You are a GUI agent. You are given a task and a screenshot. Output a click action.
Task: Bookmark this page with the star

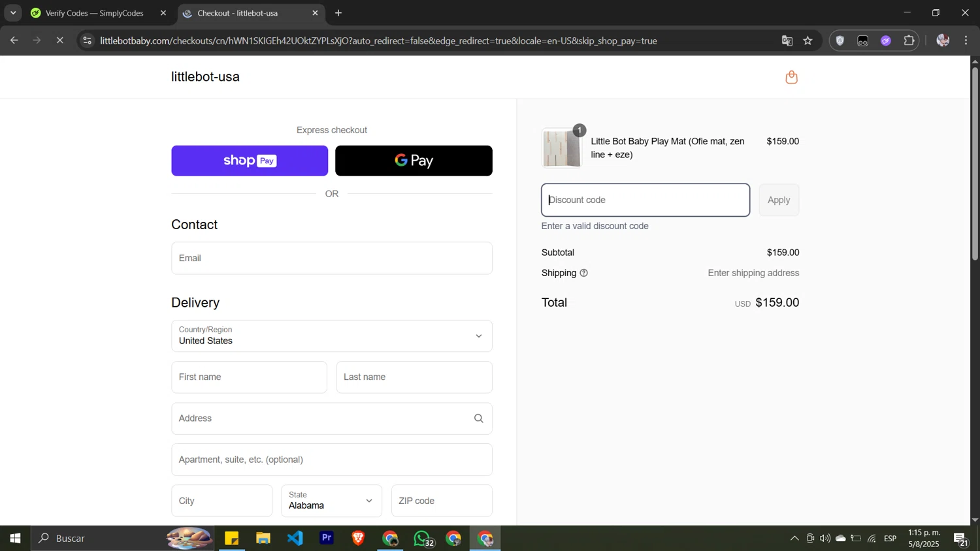[808, 40]
